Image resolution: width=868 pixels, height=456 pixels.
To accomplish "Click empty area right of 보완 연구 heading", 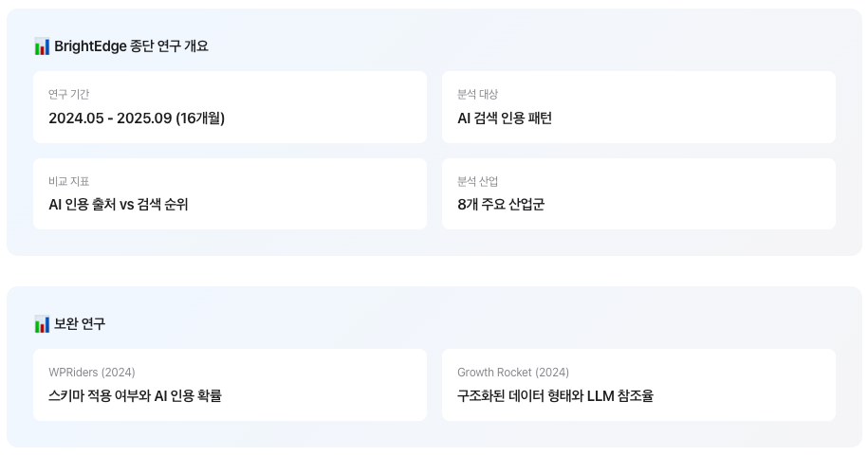I will coord(471,323).
